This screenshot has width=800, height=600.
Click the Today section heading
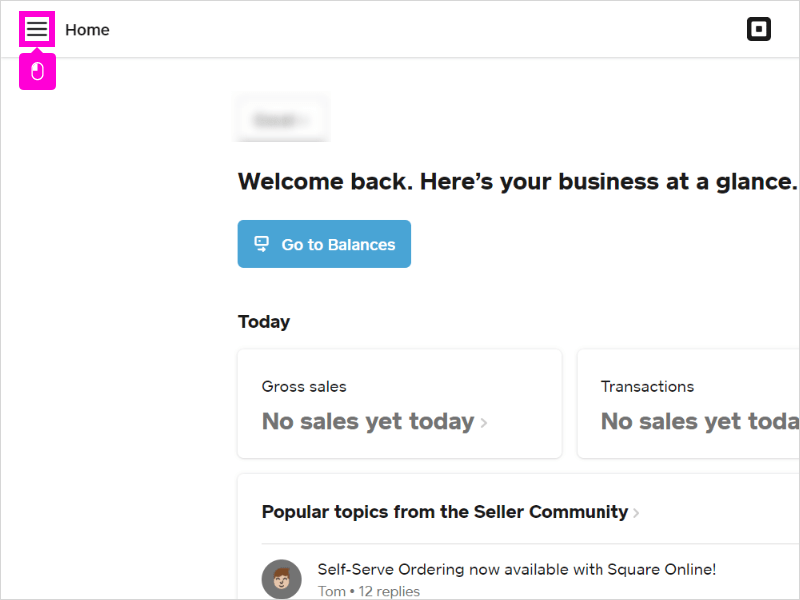[263, 321]
